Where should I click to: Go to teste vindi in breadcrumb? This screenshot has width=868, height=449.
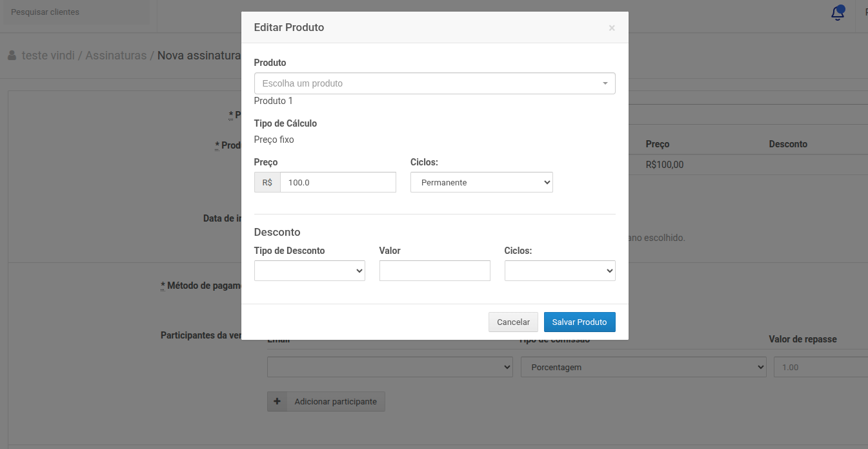[48, 56]
